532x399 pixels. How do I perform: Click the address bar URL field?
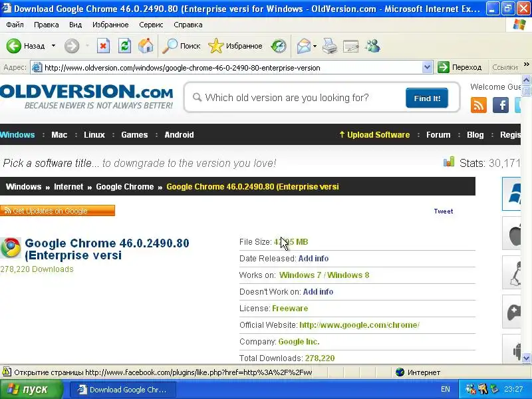[x=227, y=68]
